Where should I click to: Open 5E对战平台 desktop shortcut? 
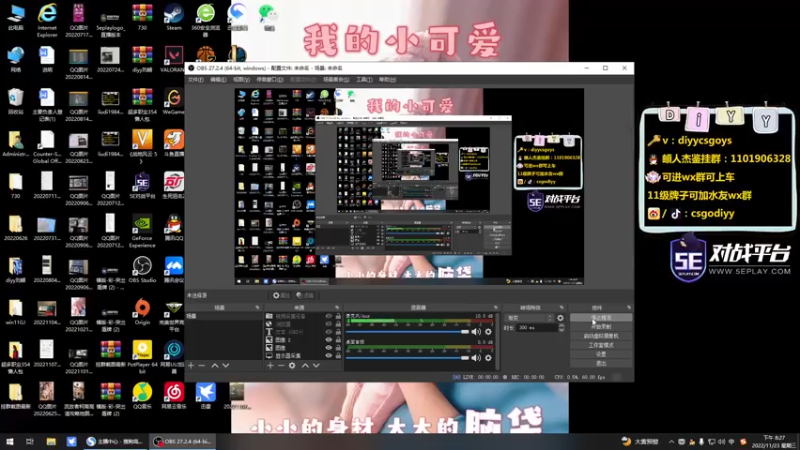[142, 186]
